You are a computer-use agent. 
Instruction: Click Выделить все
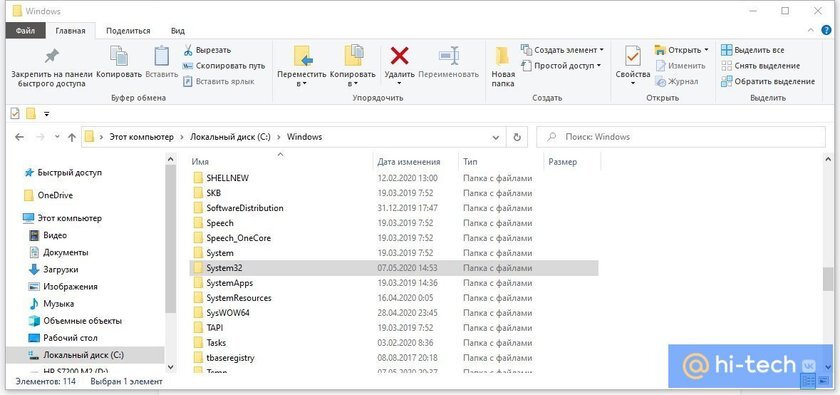[752, 50]
